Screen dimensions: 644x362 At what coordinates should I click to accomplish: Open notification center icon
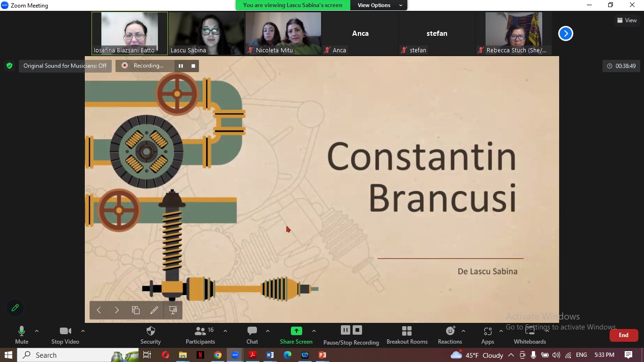(x=628, y=355)
